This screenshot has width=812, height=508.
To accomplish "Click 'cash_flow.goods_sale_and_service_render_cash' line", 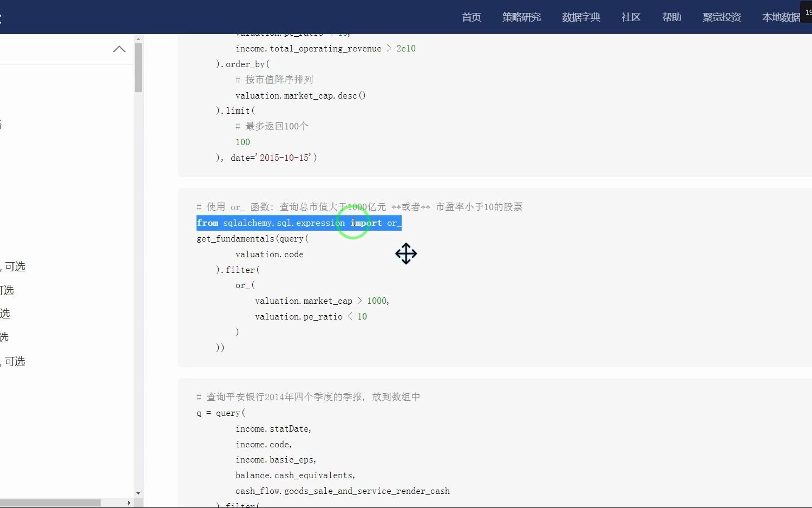I will [x=343, y=491].
